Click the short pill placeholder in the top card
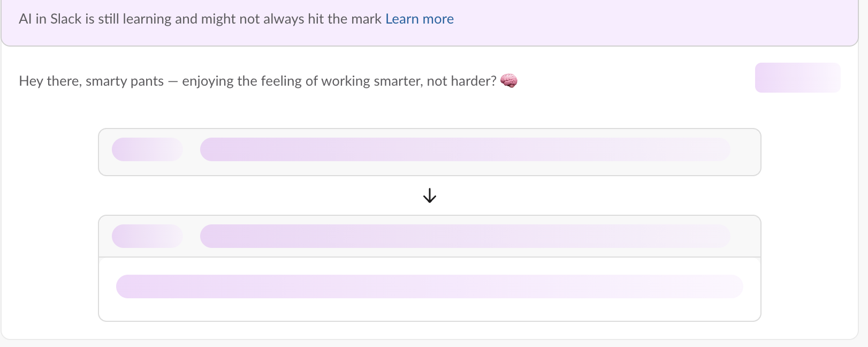 [x=147, y=149]
